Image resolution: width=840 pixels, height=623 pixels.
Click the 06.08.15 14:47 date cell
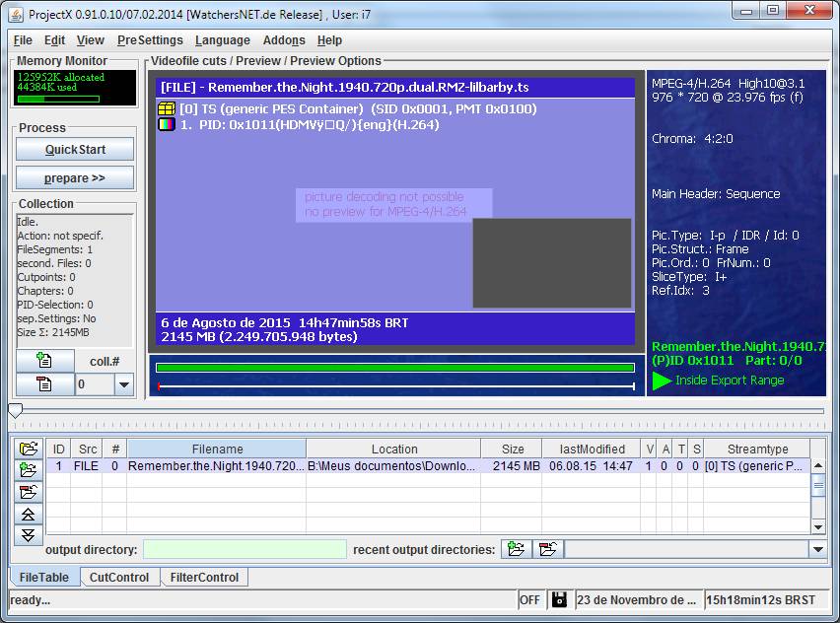591,466
